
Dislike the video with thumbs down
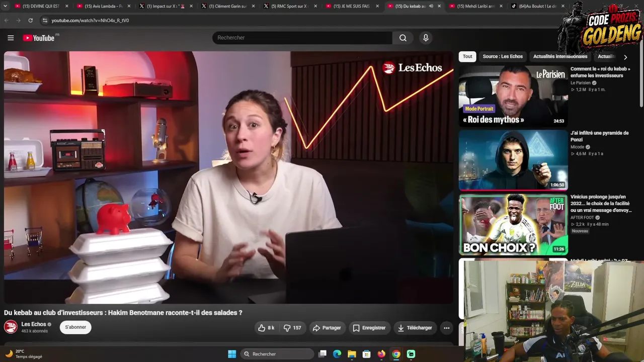pos(292,328)
